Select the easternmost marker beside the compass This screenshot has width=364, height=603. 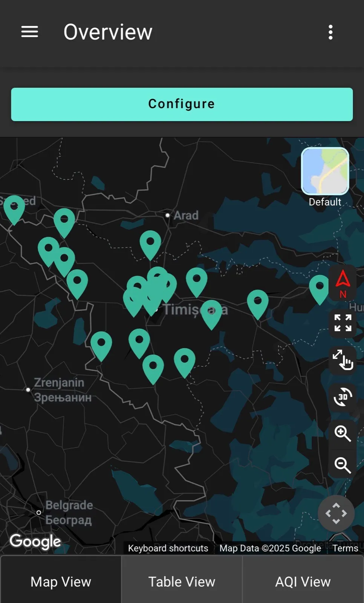[320, 290]
